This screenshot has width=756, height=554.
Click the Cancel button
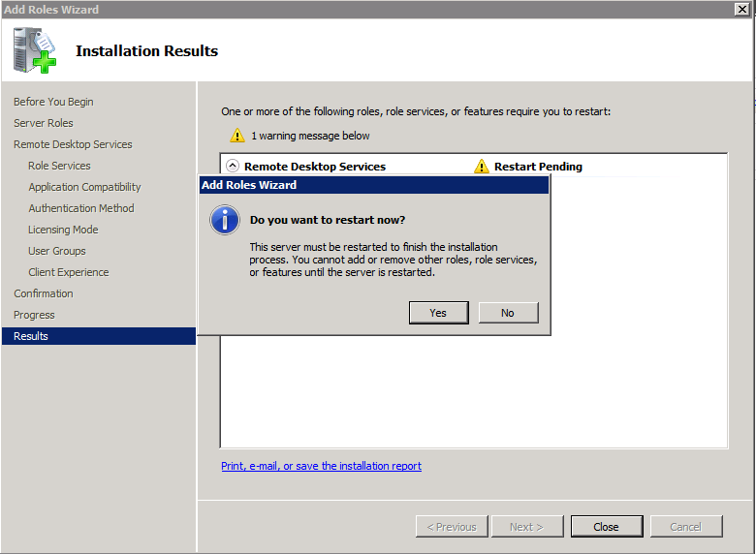[686, 527]
